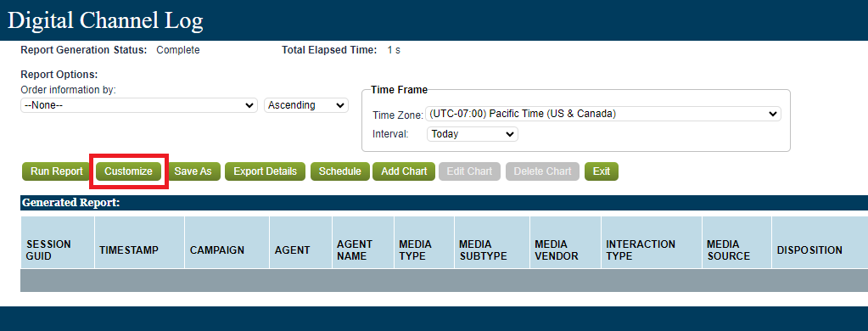Open the Order information by dropdown

tap(139, 105)
